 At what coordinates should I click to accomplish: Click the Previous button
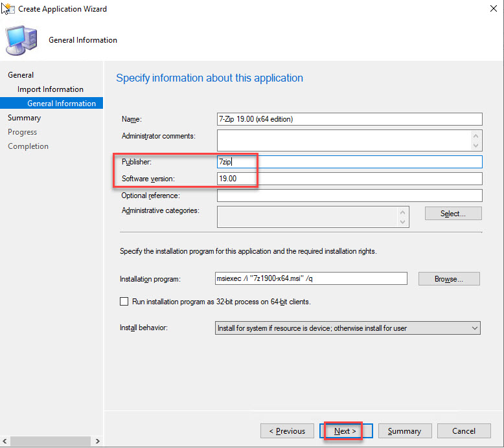click(x=287, y=431)
